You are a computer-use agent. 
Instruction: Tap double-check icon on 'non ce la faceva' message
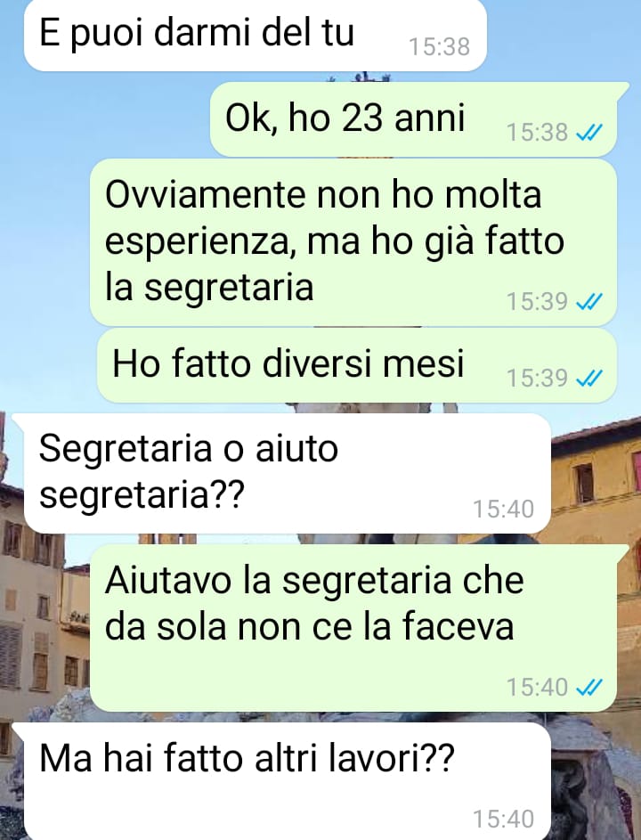pos(589,688)
